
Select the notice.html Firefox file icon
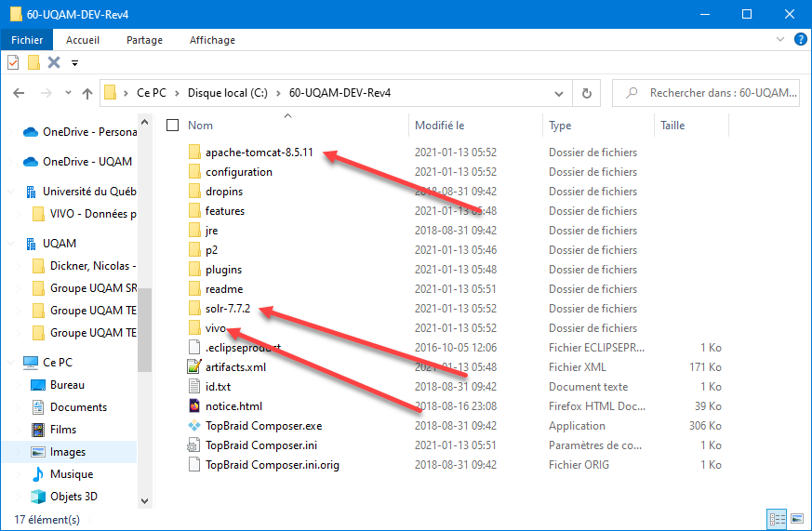[194, 406]
